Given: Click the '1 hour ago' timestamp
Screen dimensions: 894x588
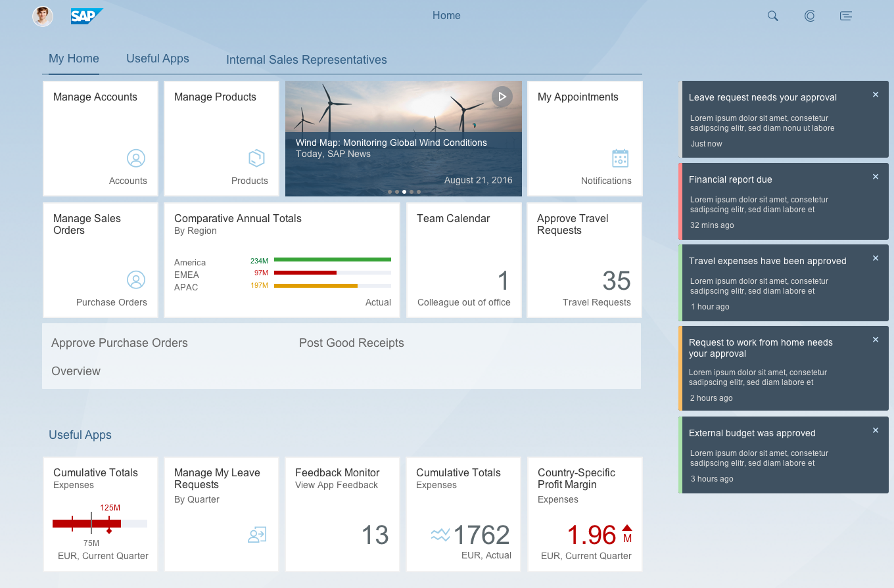Looking at the screenshot, I should [710, 307].
